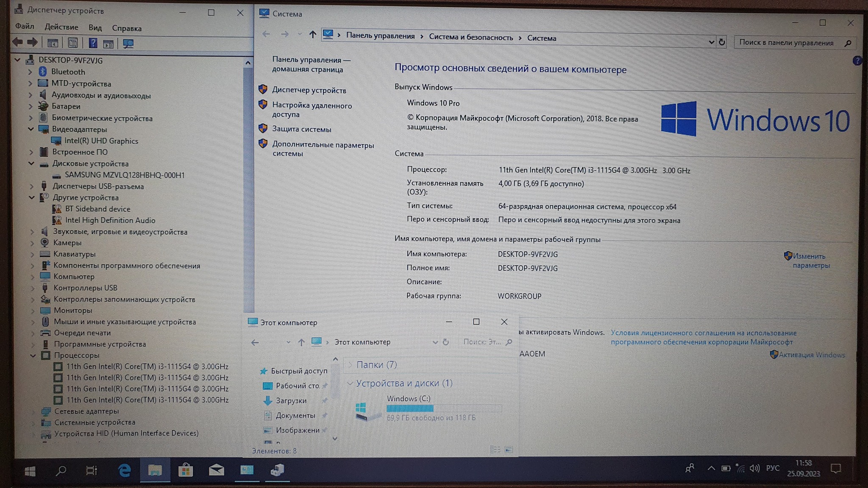Switch Explorer to large icons view

tap(509, 449)
